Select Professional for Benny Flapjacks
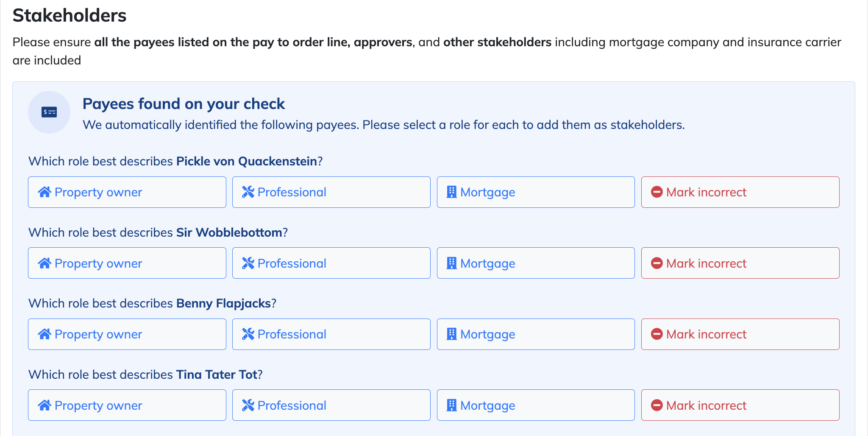This screenshot has width=868, height=436. 331,334
